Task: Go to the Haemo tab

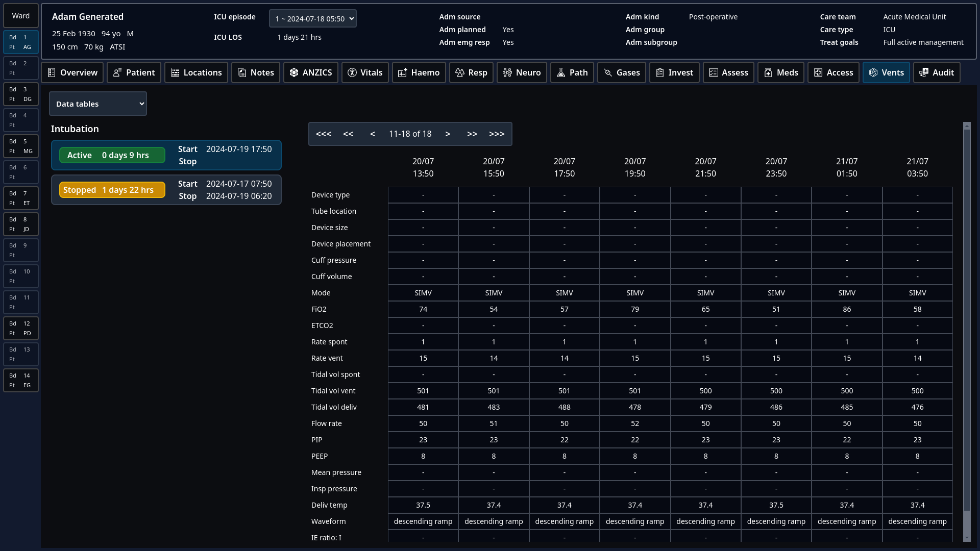Action: 419,72
